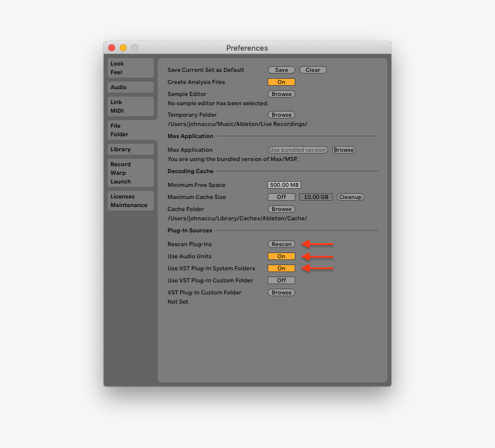495x448 pixels.
Task: Toggle Create Analysis Files off
Action: tap(281, 82)
